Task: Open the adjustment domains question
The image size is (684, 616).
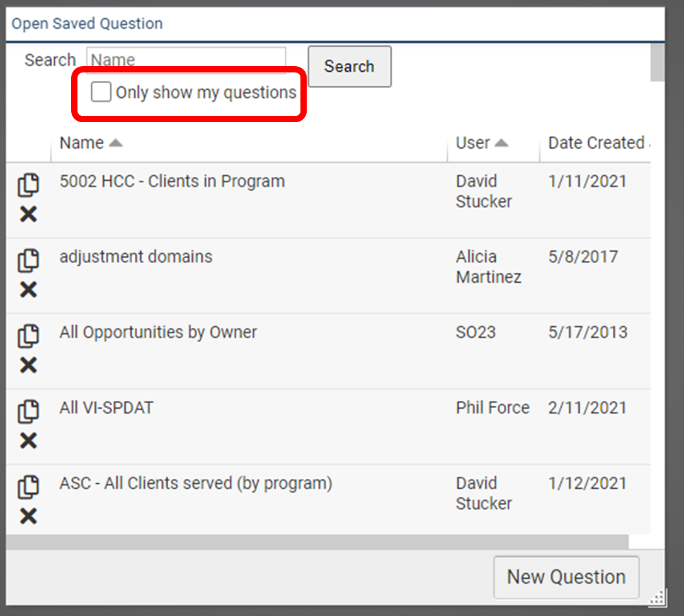Action: pyautogui.click(x=136, y=256)
